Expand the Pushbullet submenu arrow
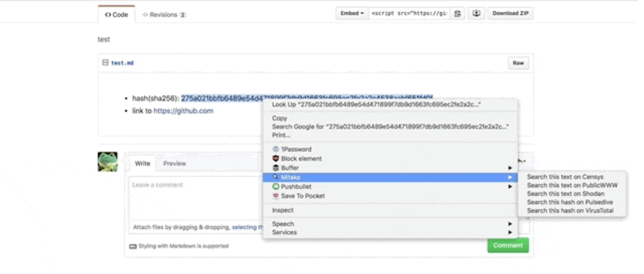This screenshot has height=274, width=644. [x=510, y=186]
